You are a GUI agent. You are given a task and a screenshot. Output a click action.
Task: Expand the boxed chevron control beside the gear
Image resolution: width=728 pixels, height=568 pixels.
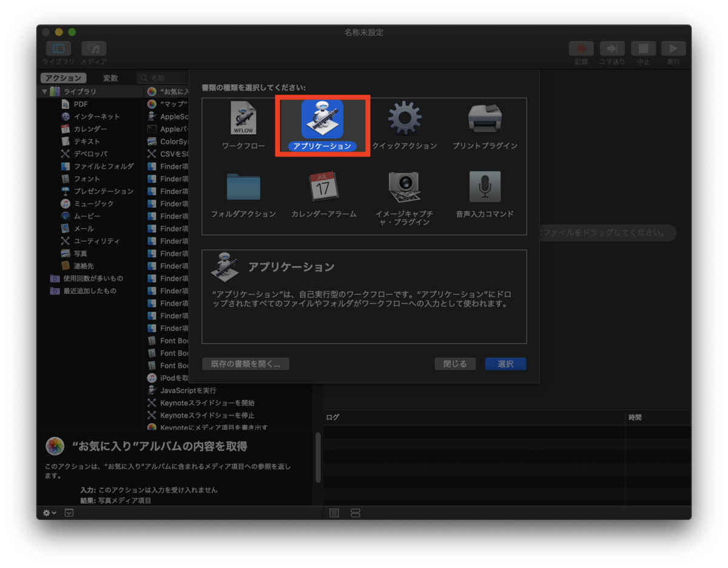tap(69, 513)
